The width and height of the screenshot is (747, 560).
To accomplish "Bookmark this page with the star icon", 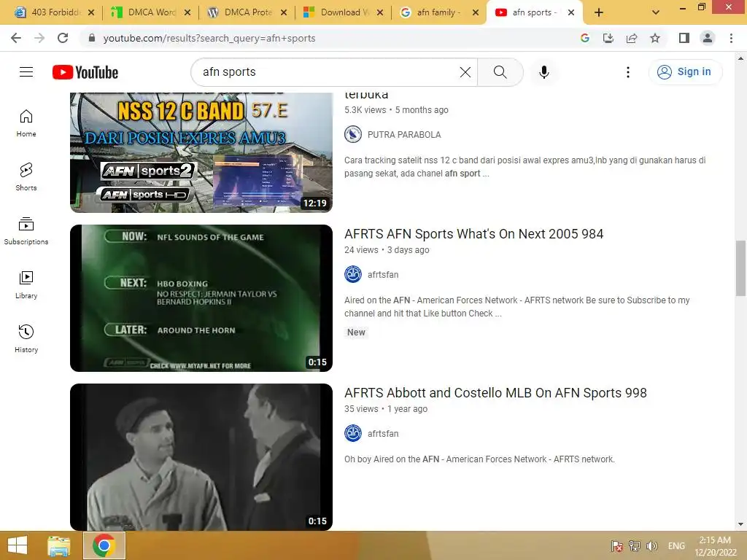I will [x=655, y=38].
